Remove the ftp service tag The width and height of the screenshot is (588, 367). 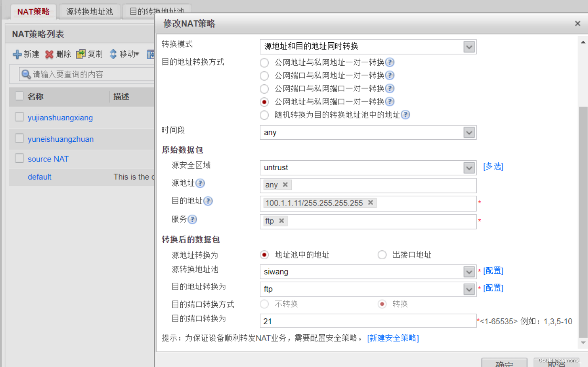click(282, 221)
